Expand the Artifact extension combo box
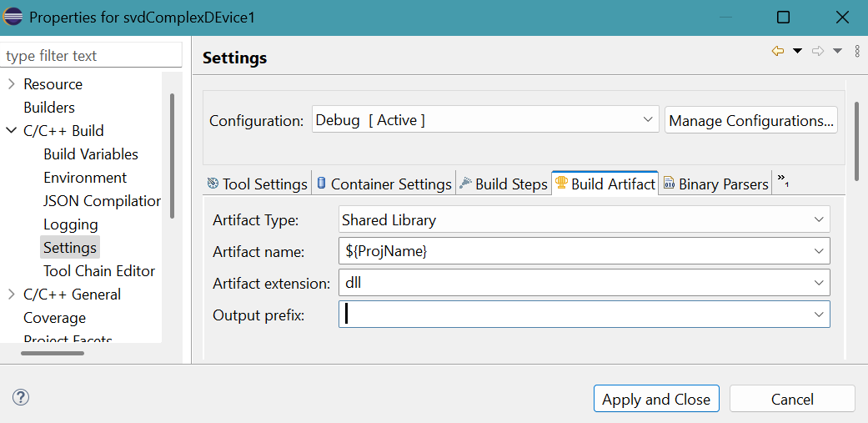Image resolution: width=868 pixels, height=423 pixels. pos(818,283)
